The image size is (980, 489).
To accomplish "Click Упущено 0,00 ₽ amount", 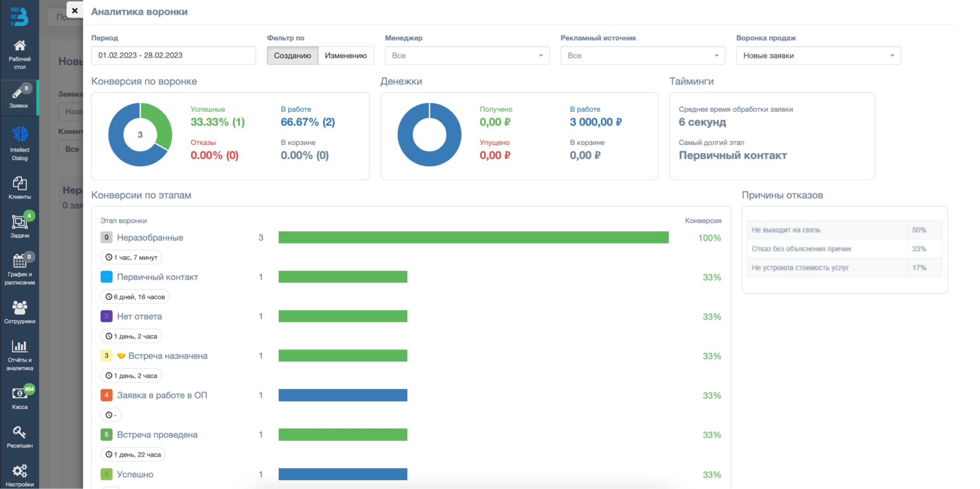I will coord(495,155).
